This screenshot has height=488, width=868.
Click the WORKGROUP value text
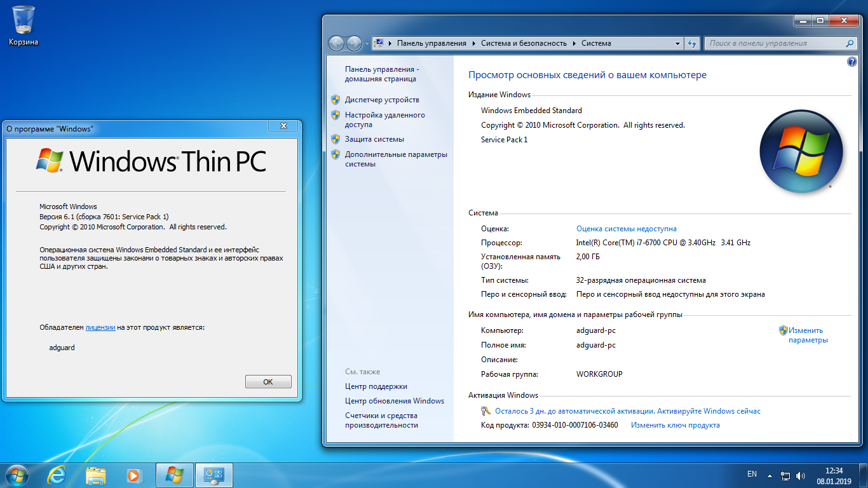point(599,374)
